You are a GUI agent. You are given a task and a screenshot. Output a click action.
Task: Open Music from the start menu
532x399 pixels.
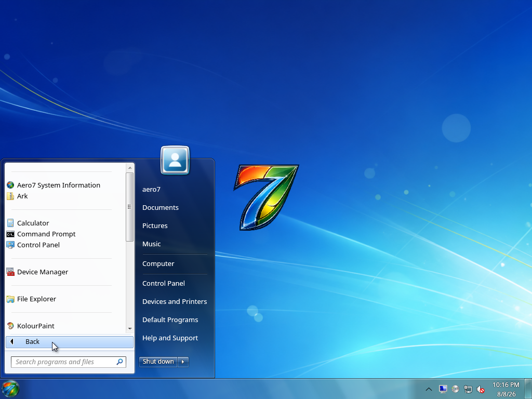152,244
